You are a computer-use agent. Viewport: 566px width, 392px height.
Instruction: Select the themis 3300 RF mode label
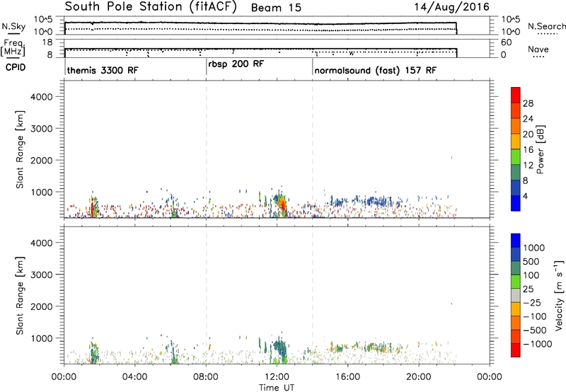click(x=103, y=70)
